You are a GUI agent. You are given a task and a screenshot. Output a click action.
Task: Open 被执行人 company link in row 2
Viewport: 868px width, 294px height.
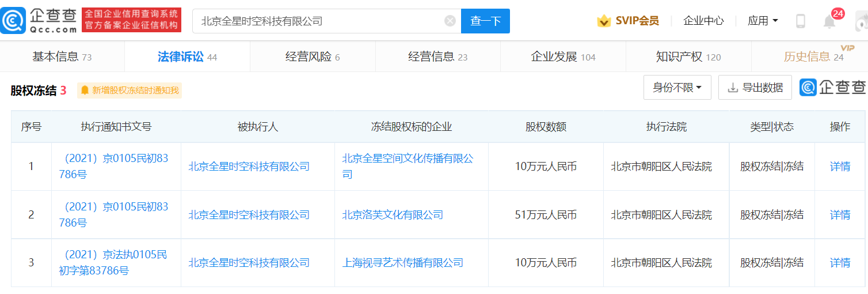(x=249, y=215)
